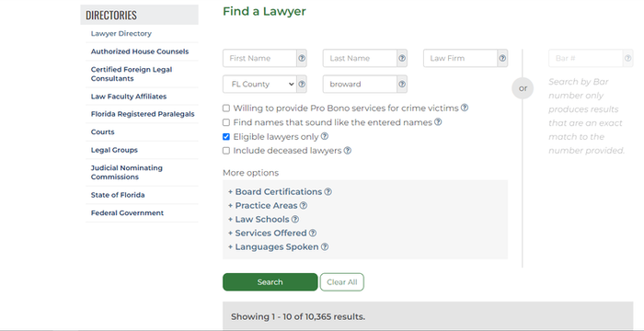
Task: Click help icon beside Last Name field
Action: point(402,58)
